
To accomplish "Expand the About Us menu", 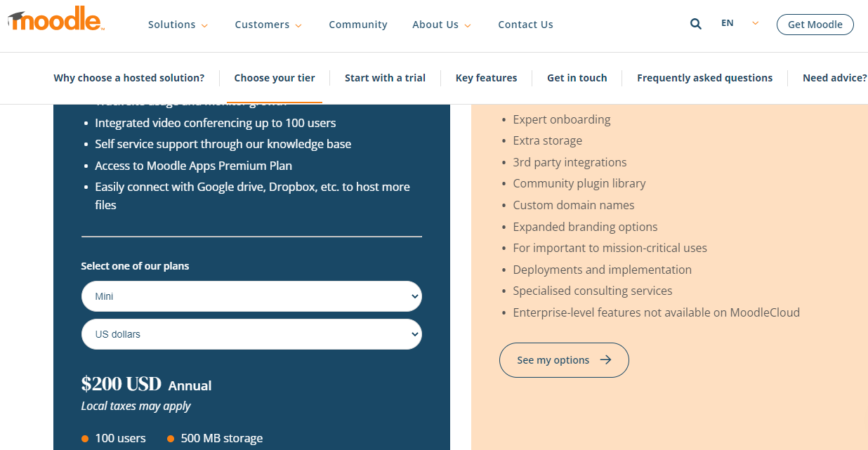I will [442, 25].
